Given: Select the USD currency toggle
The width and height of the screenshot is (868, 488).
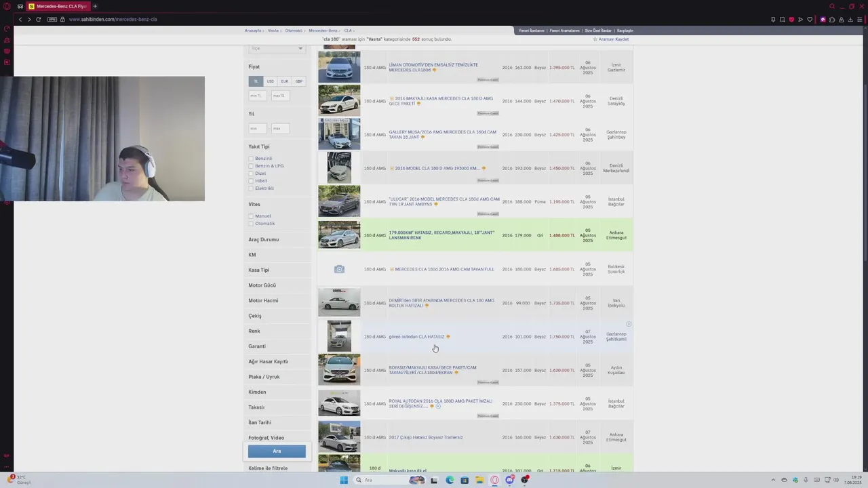Looking at the screenshot, I should coord(270,81).
